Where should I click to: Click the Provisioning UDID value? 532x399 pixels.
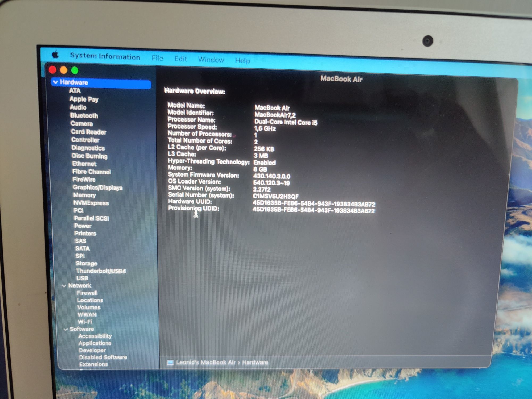click(314, 210)
